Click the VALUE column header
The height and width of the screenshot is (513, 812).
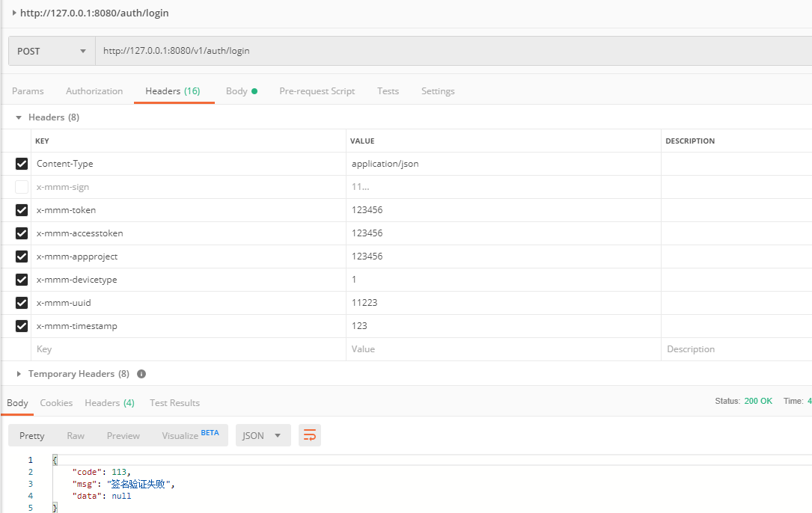[x=362, y=141]
